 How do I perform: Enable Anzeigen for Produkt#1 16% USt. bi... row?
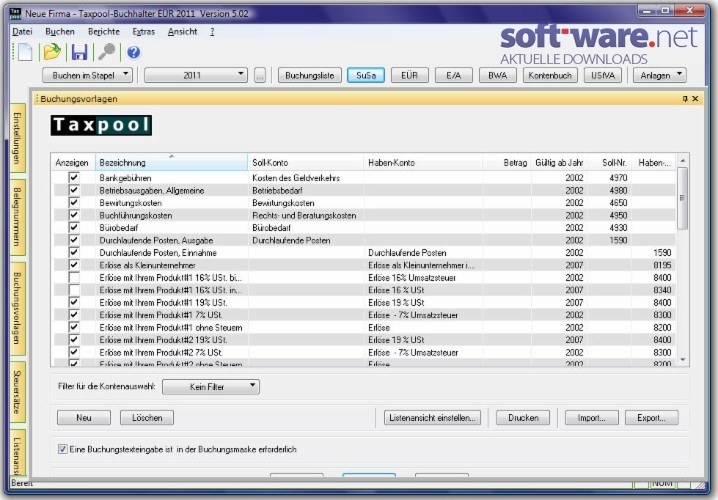tap(74, 277)
